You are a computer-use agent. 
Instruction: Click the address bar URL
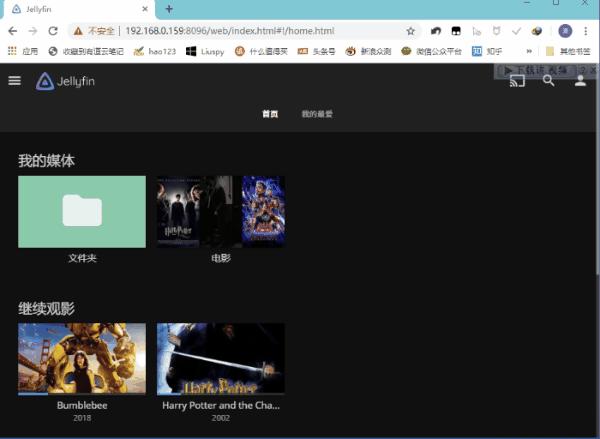click(230, 31)
